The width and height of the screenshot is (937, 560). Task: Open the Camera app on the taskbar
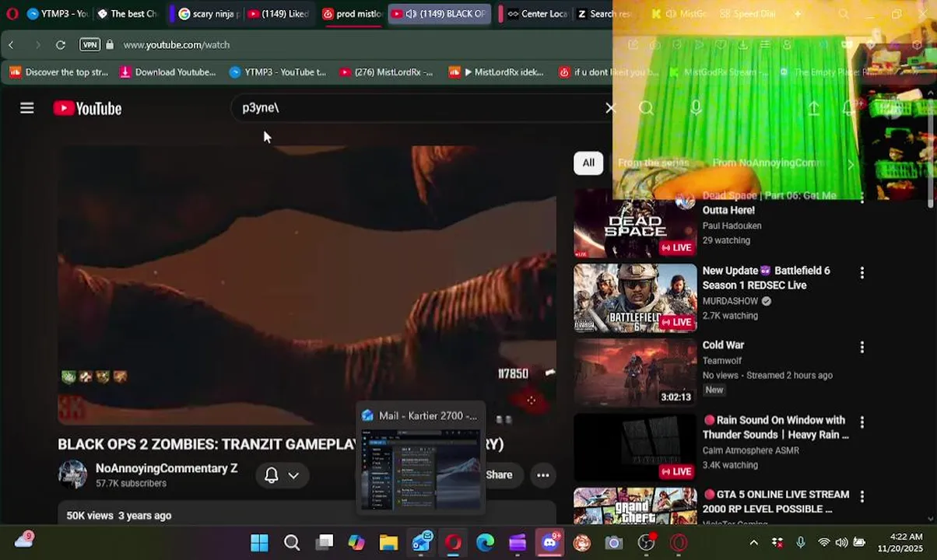click(x=614, y=542)
